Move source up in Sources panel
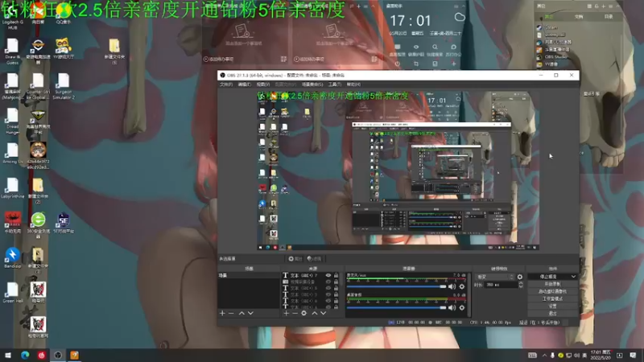Image resolution: width=644 pixels, height=362 pixels. pyautogui.click(x=315, y=313)
